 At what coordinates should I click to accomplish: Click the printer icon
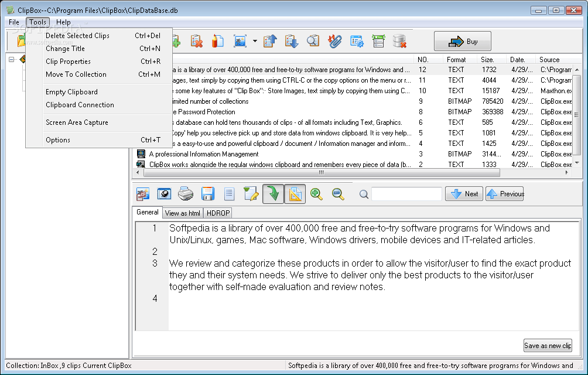tap(186, 194)
